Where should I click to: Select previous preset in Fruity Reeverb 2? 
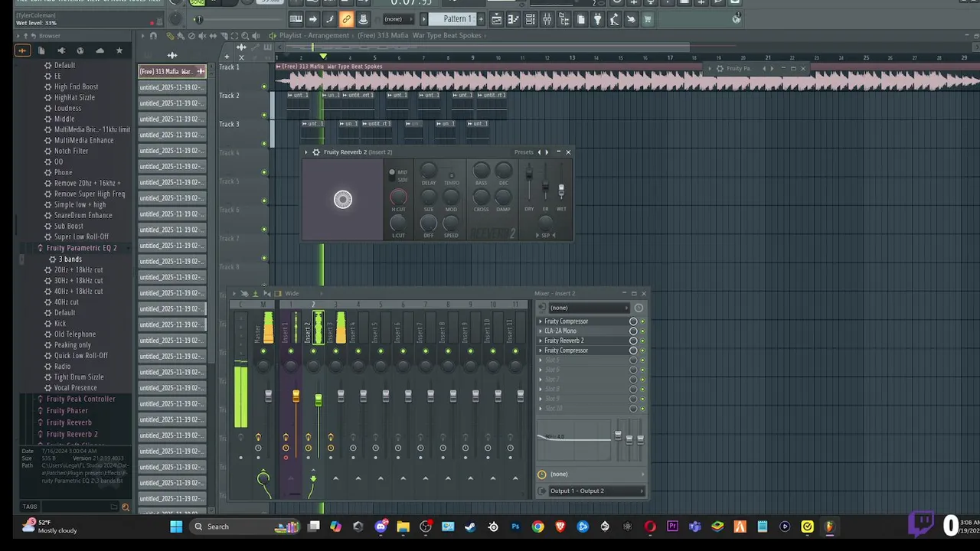coord(539,152)
